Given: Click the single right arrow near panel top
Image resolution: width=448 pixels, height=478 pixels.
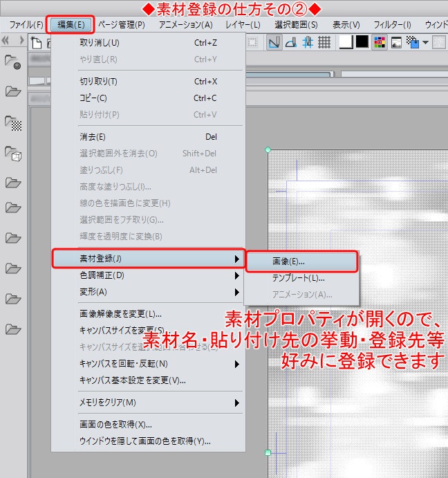Looking at the screenshot, I should coord(21,40).
